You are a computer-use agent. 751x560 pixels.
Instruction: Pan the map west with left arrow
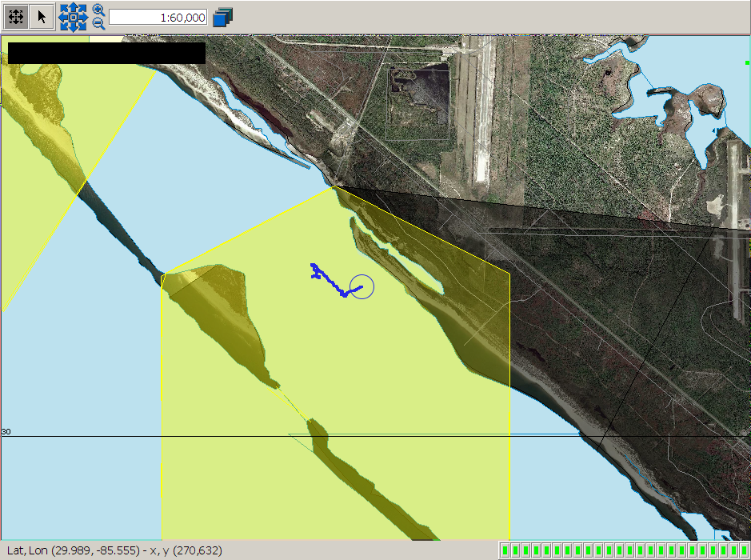click(x=62, y=17)
